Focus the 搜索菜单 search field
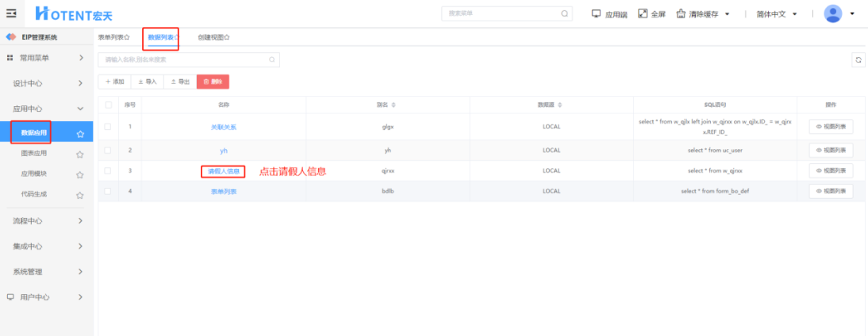Viewport: 868px width, 336px height. tap(506, 13)
